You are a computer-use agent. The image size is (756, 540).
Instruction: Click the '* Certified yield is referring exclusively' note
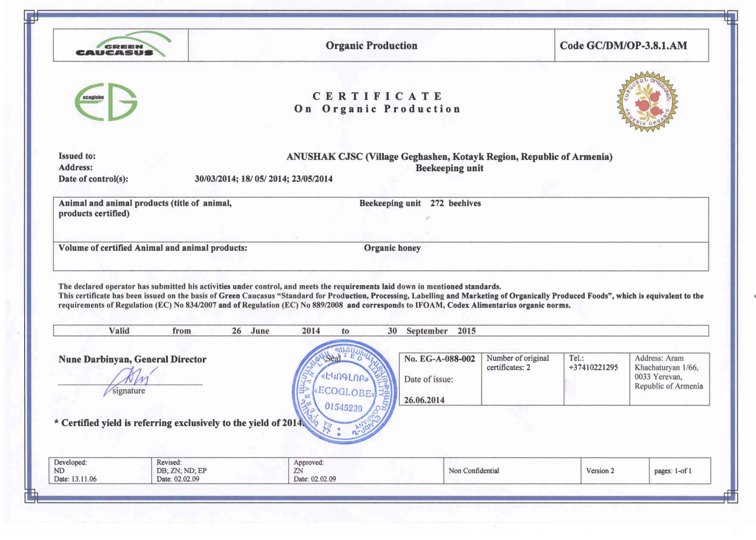(179, 423)
